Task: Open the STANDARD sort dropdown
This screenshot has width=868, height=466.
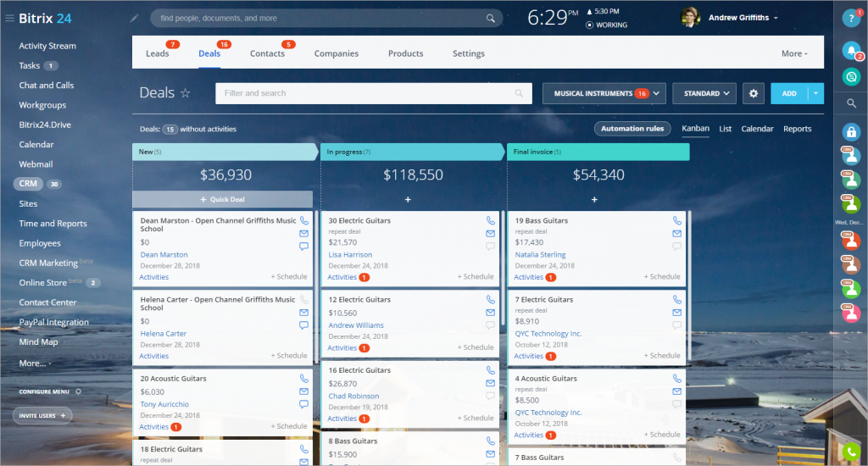Action: [704, 93]
